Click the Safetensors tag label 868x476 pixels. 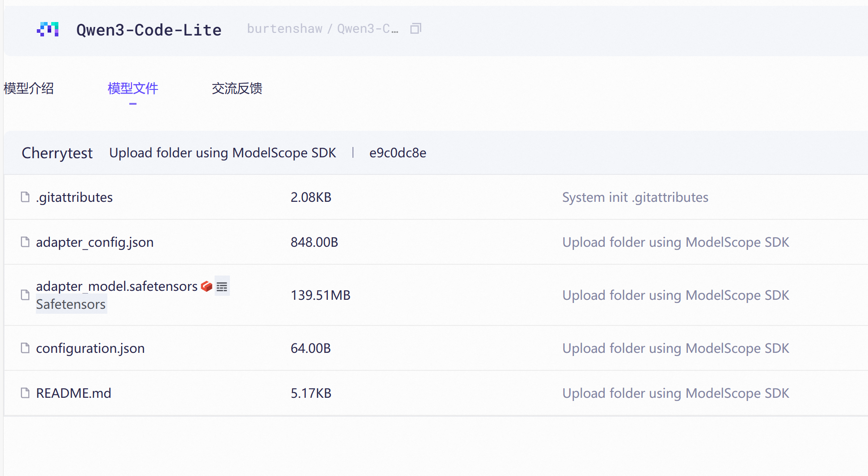point(71,304)
